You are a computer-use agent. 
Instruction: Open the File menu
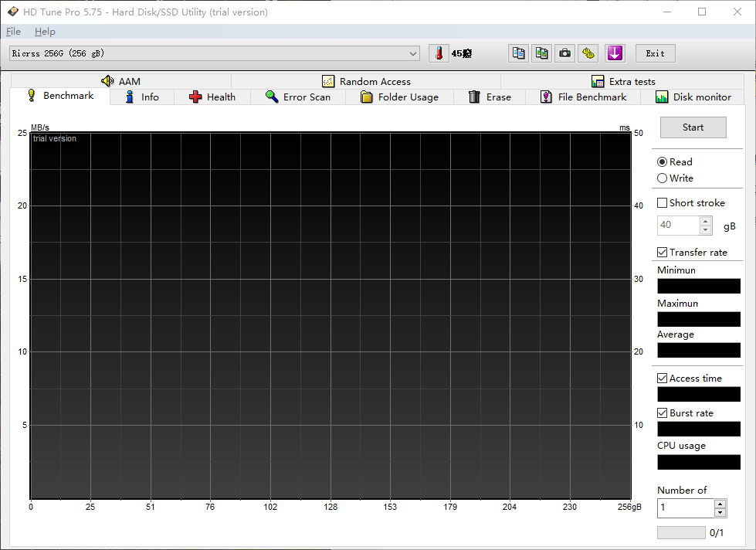point(13,31)
